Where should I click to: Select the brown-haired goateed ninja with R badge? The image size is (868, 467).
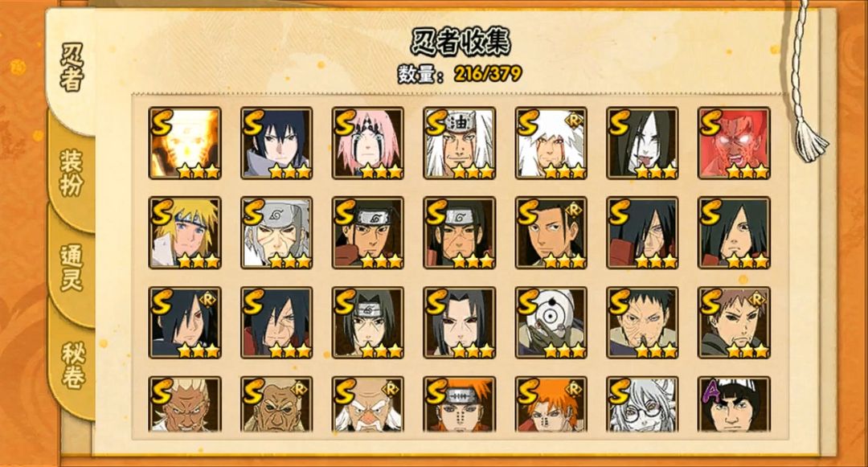(x=734, y=322)
